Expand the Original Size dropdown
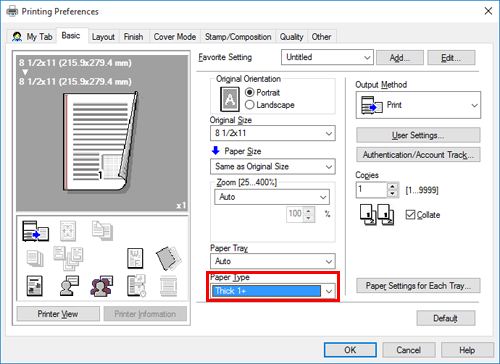 click(273, 133)
